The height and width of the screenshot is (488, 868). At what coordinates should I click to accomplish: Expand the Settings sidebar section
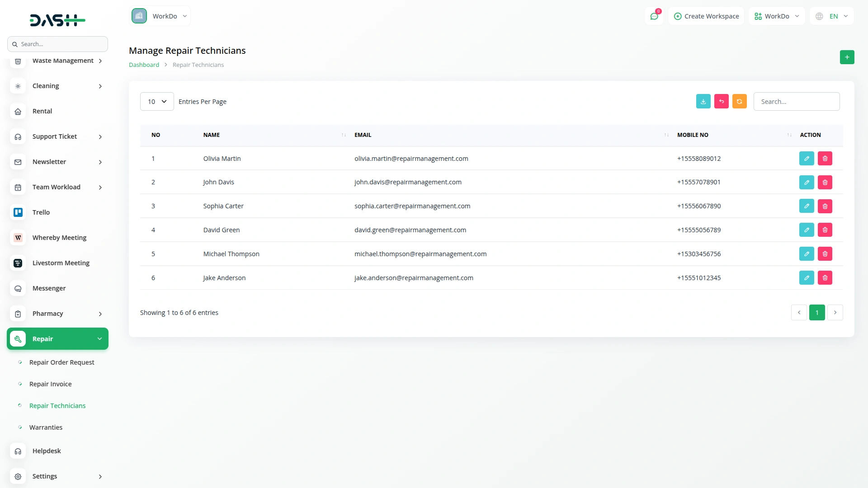pyautogui.click(x=45, y=476)
